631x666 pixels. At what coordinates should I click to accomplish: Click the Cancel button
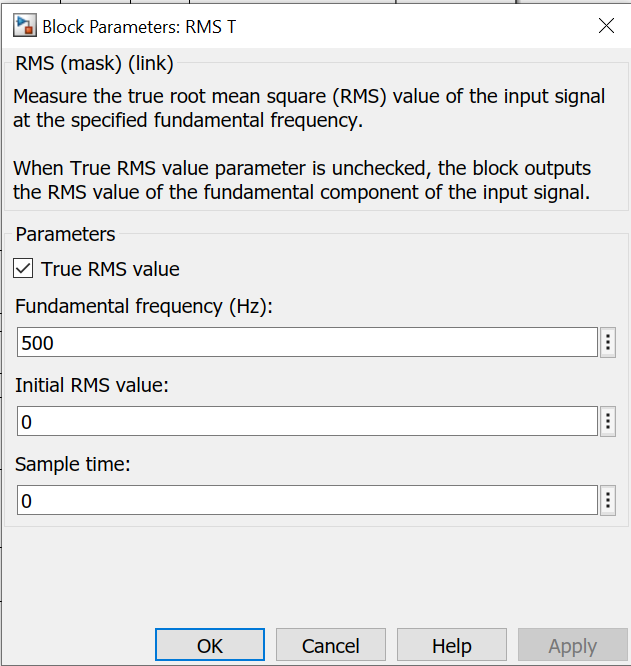point(331,645)
